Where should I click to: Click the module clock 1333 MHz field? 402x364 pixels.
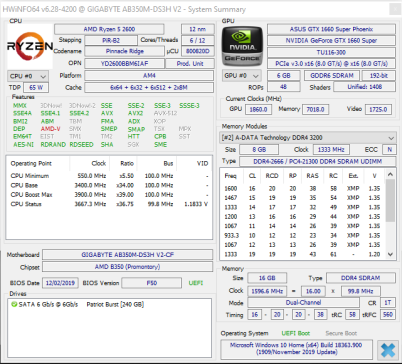pyautogui.click(x=331, y=150)
